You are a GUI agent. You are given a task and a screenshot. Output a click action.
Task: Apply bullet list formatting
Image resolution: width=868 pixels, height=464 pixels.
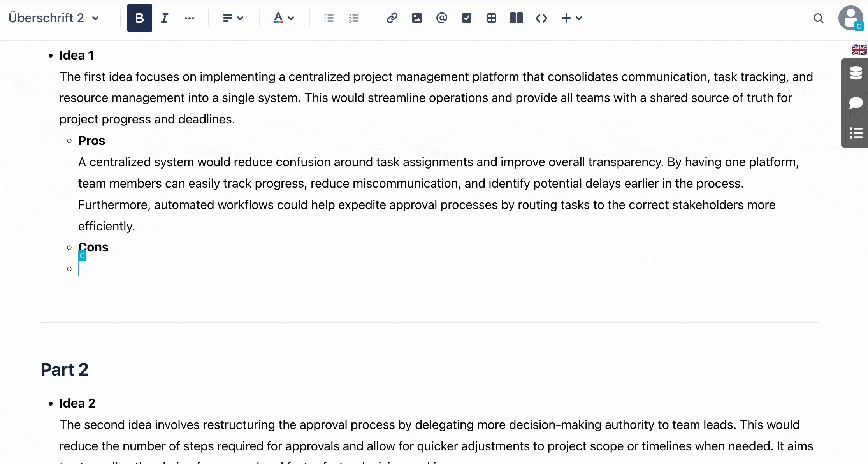tap(329, 18)
